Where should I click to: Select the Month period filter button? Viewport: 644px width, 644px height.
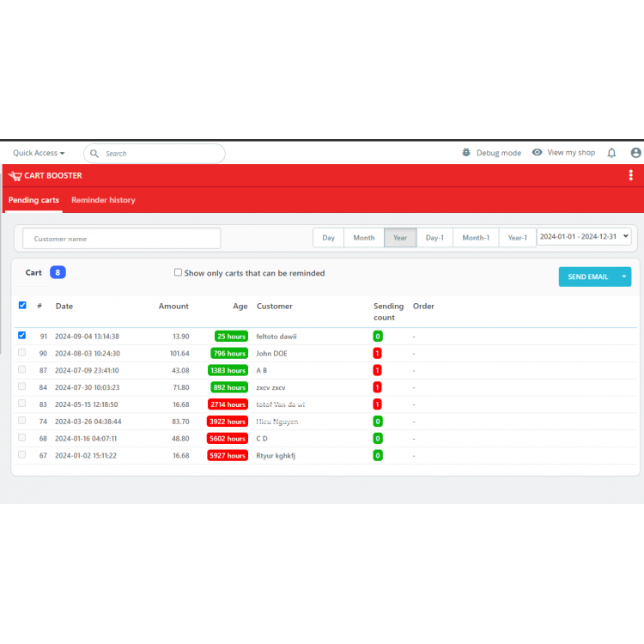363,238
